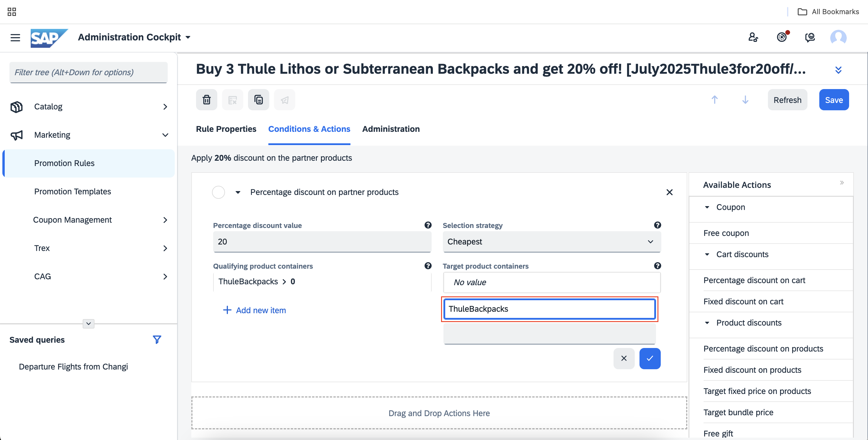
Task: Click the No value target containers box
Action: point(552,282)
